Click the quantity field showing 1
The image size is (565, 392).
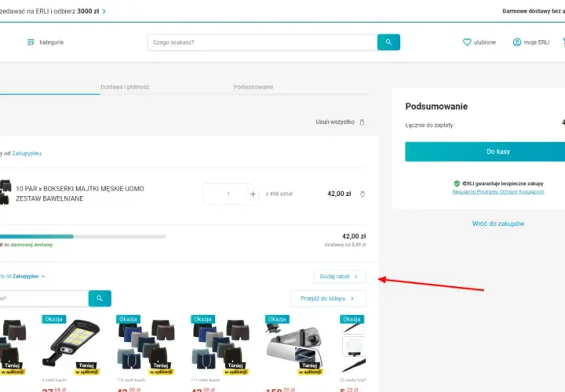(x=228, y=194)
